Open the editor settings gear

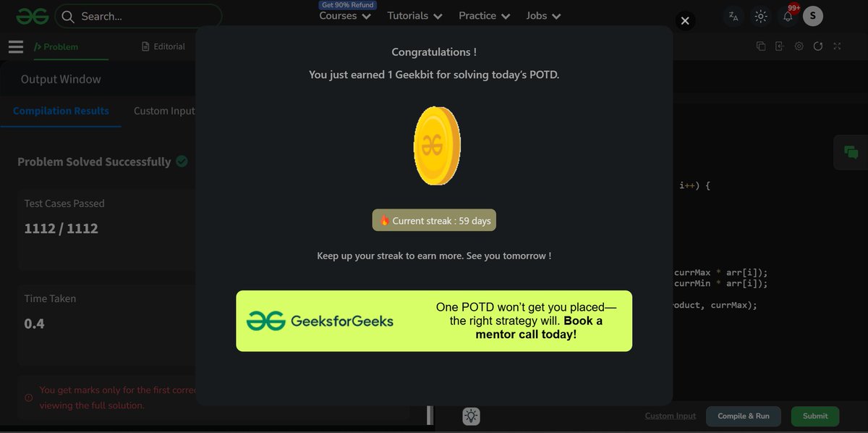(x=799, y=46)
